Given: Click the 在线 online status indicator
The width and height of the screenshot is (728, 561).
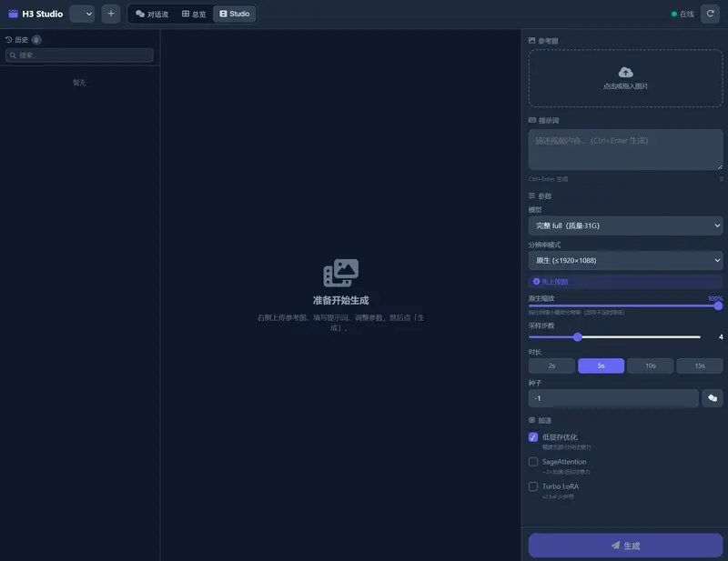Looking at the screenshot, I should (x=682, y=15).
